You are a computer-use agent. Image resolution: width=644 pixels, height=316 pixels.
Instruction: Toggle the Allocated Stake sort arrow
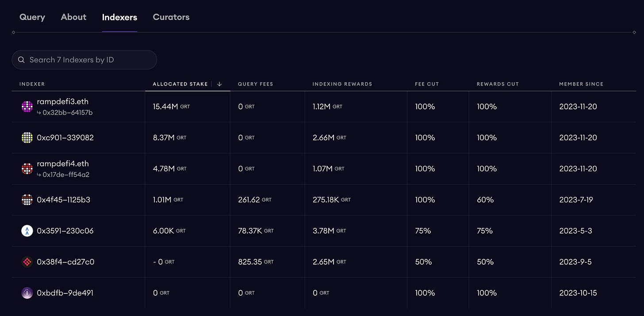[219, 84]
